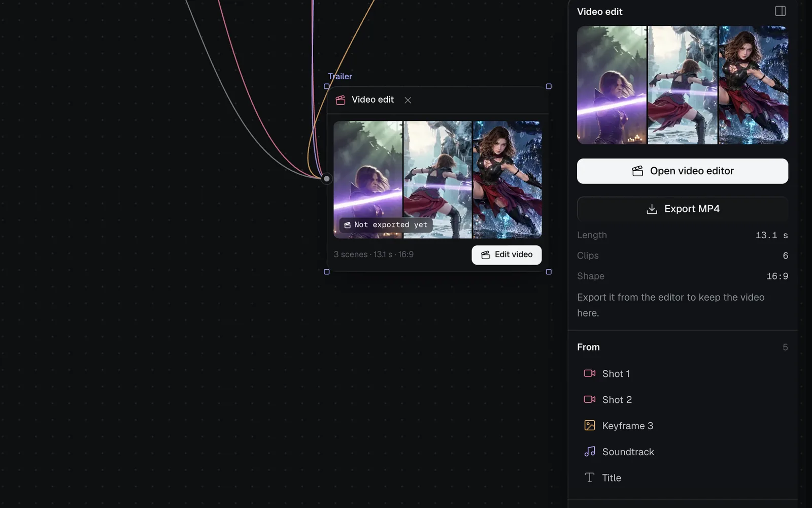Select Shot 2 source row

682,400
